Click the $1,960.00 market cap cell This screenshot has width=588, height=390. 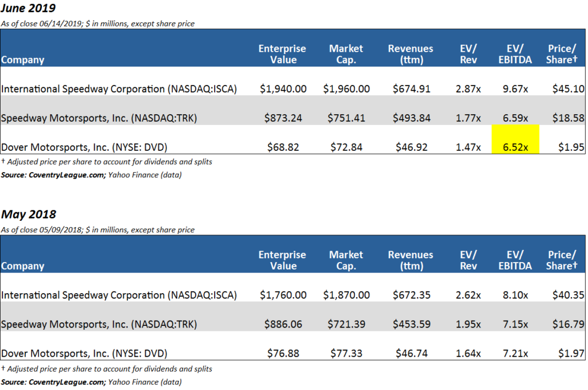[346, 89]
